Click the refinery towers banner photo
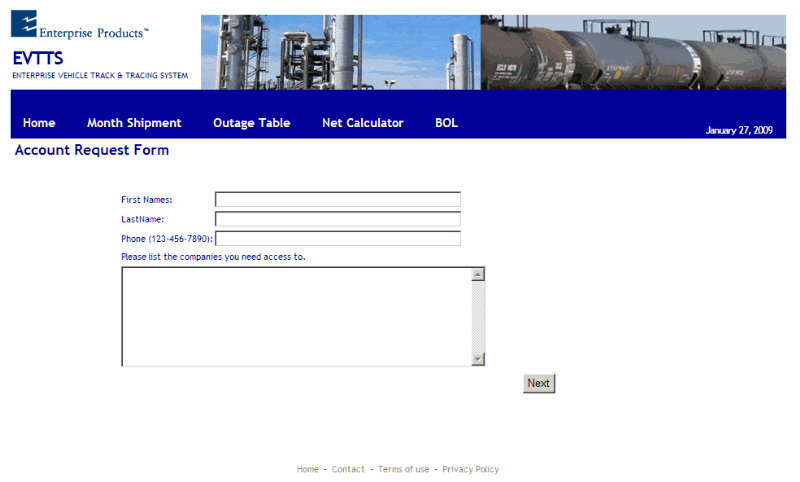Viewport: 800px width, 482px height. pyautogui.click(x=340, y=52)
